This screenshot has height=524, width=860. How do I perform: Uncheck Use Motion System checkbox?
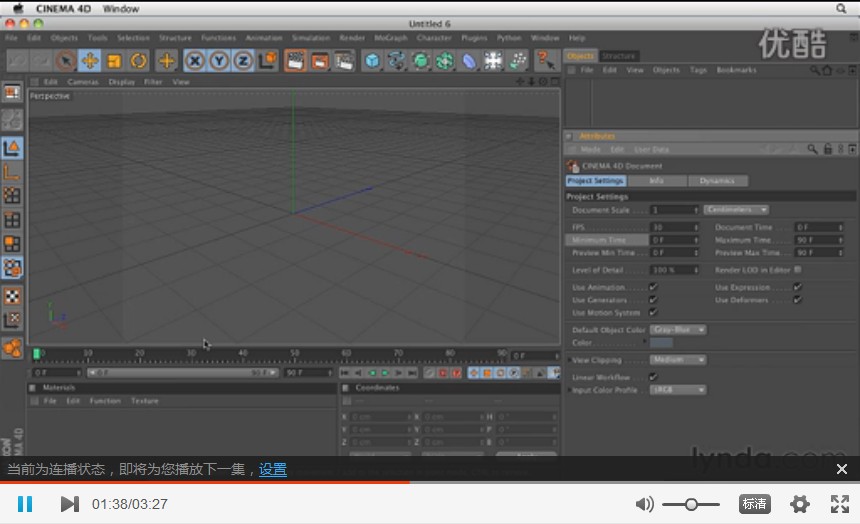pyautogui.click(x=653, y=312)
